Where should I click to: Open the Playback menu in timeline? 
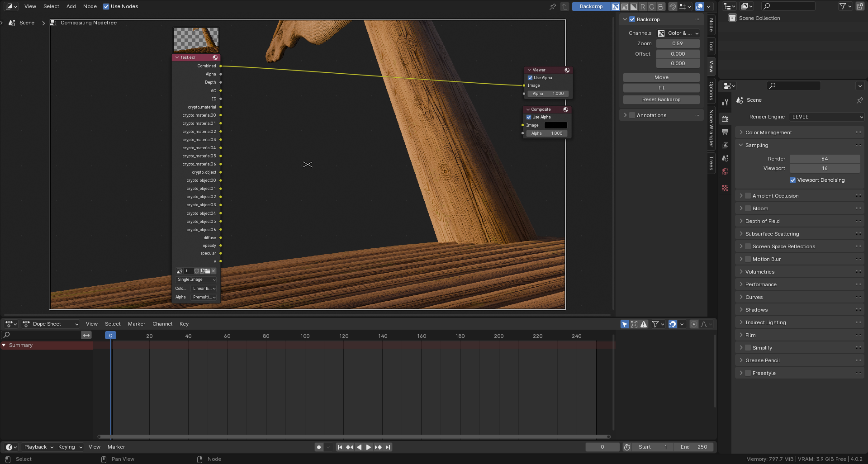38,447
